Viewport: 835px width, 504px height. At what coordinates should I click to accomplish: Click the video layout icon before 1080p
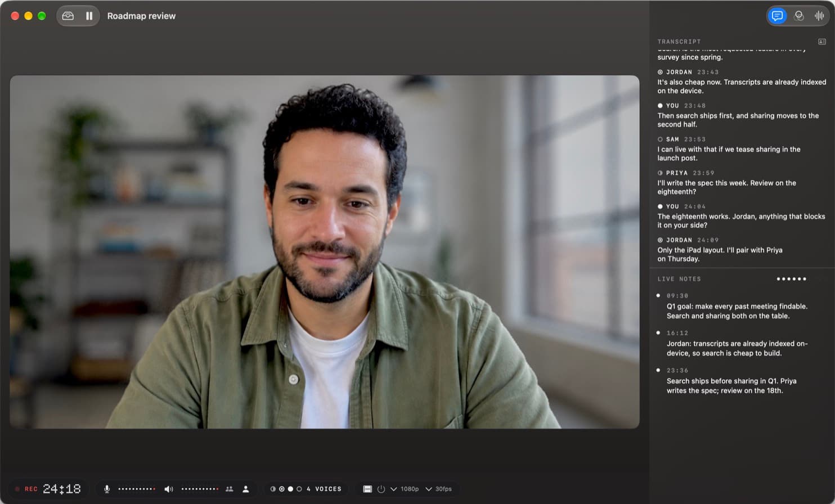click(367, 489)
